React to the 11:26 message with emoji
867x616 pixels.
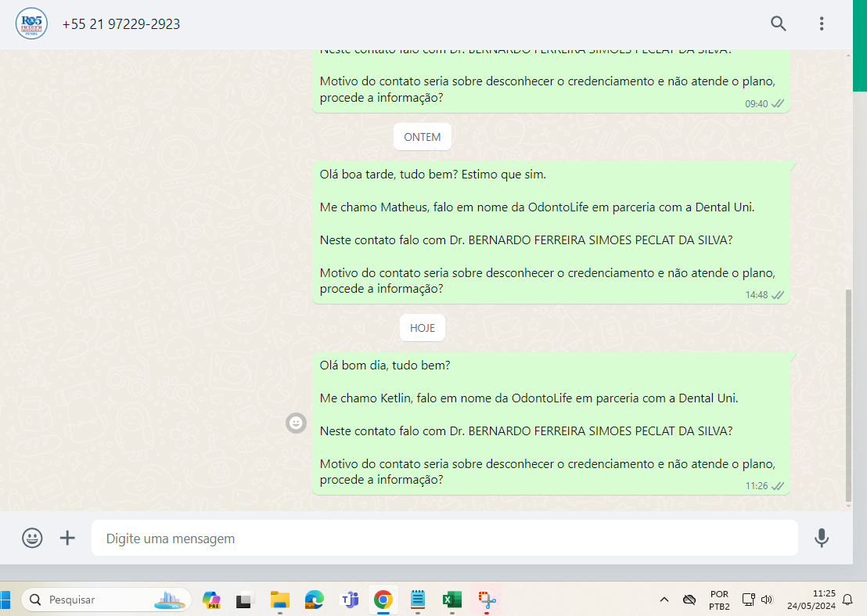(x=296, y=423)
